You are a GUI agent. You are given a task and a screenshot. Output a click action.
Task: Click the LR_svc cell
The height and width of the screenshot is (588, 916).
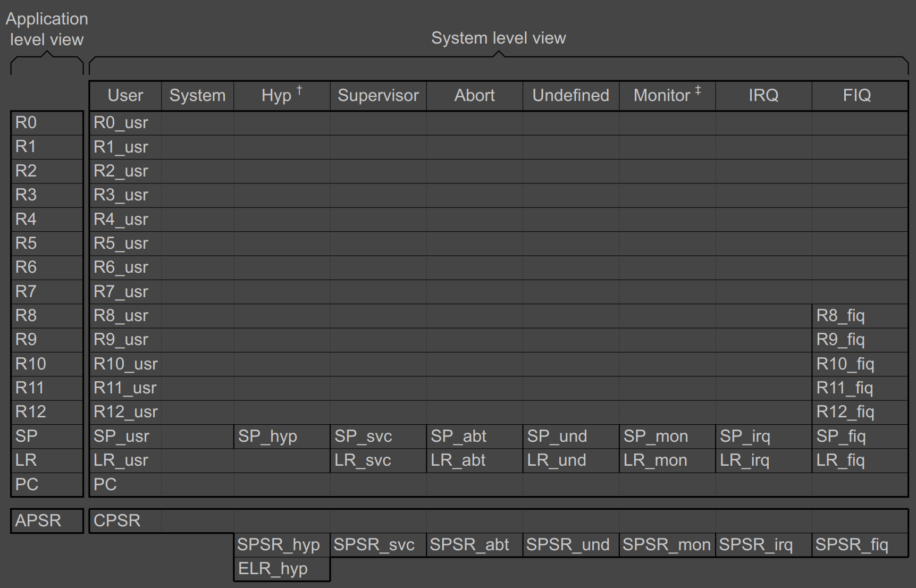click(378, 460)
